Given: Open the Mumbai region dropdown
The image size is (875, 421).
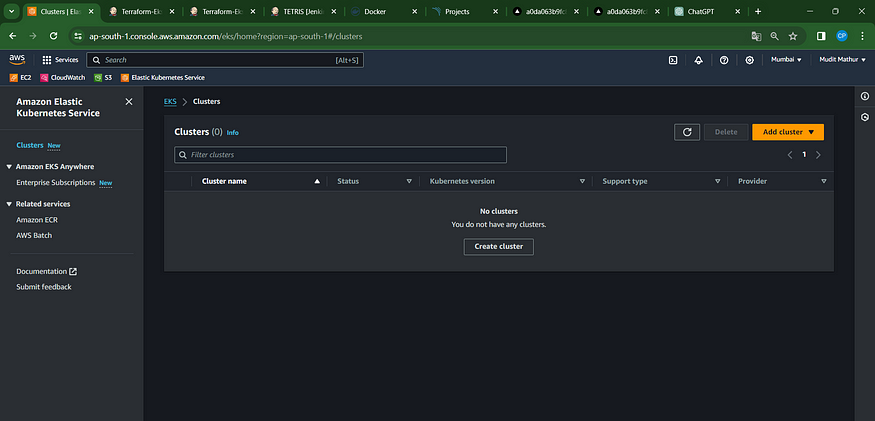Looking at the screenshot, I should (786, 60).
